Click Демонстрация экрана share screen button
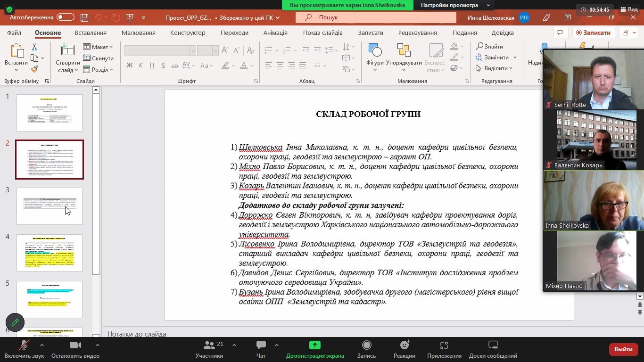This screenshot has width=644, height=362. coord(315,349)
